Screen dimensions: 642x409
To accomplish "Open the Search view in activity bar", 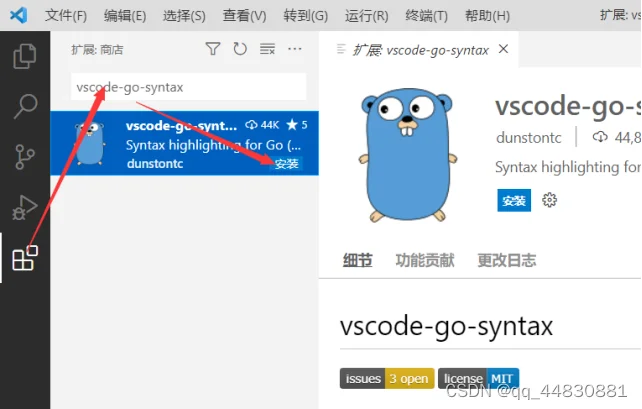I will click(25, 106).
